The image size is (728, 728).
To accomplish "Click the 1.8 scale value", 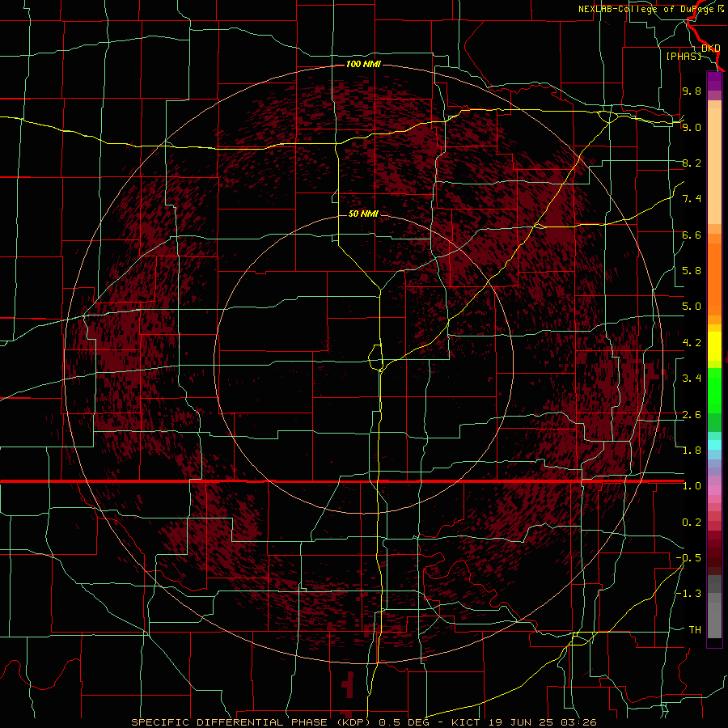I will (692, 451).
